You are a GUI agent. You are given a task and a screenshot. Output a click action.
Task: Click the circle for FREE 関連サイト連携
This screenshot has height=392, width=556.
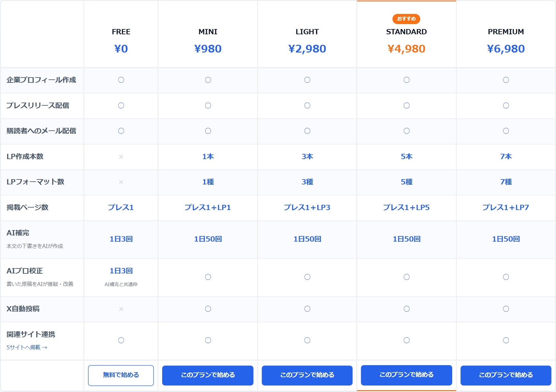pos(121,340)
